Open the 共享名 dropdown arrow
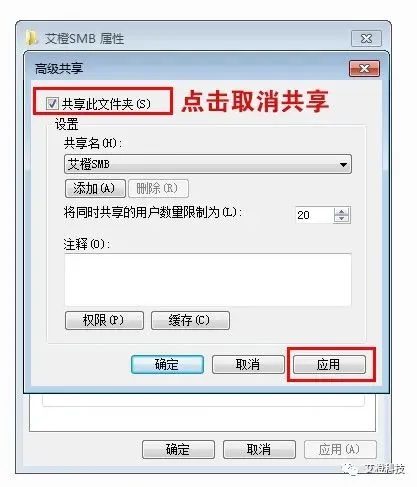The image size is (417, 487). pyautogui.click(x=343, y=164)
